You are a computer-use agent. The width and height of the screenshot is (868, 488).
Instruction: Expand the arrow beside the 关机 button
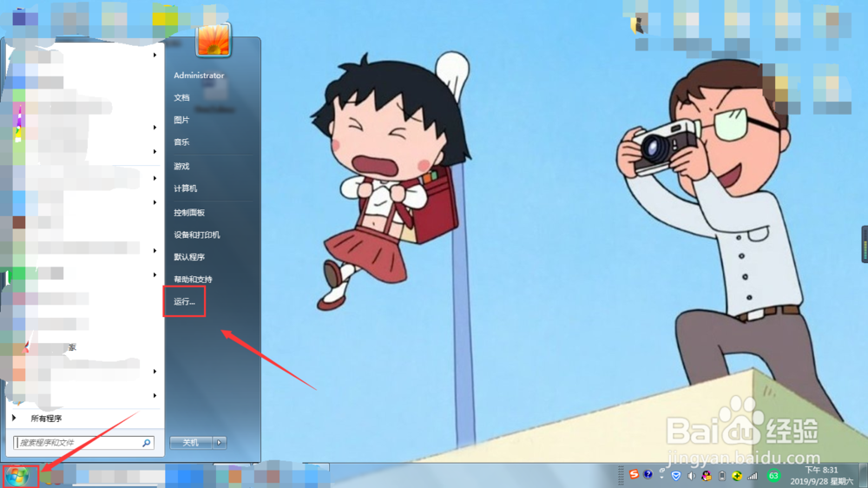(x=220, y=443)
